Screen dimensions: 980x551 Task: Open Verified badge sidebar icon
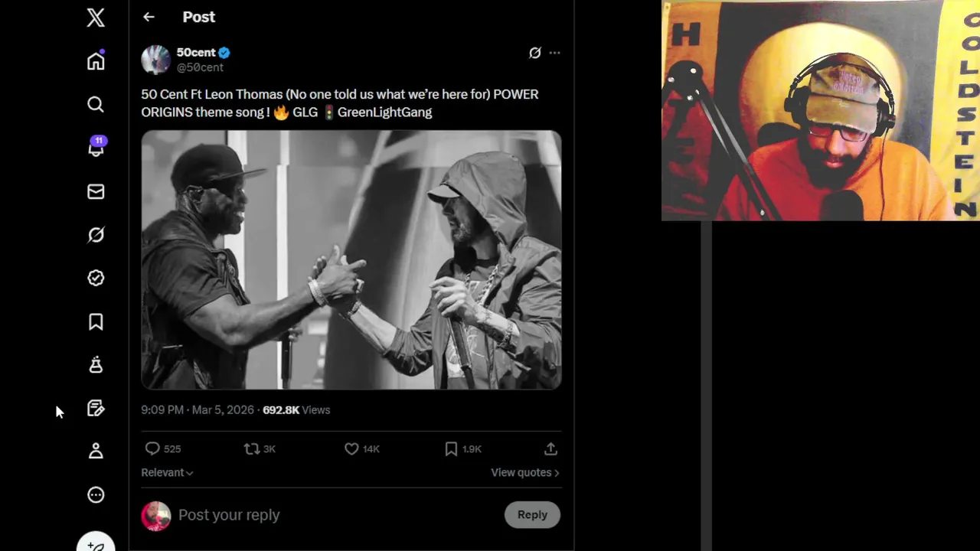(96, 278)
